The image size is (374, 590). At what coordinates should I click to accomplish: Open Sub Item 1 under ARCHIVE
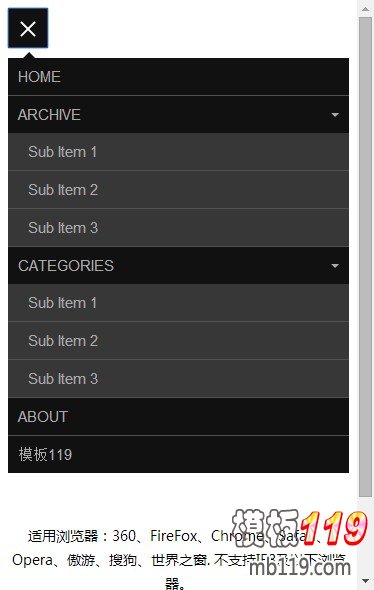(x=178, y=152)
